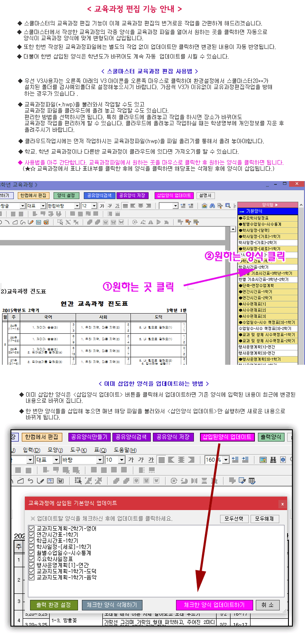Viewport: 305px width, 644px height.
Task: Select 학사일정-[가로]-2학기 in 양식함 list
Action: [x=268, y=243]
